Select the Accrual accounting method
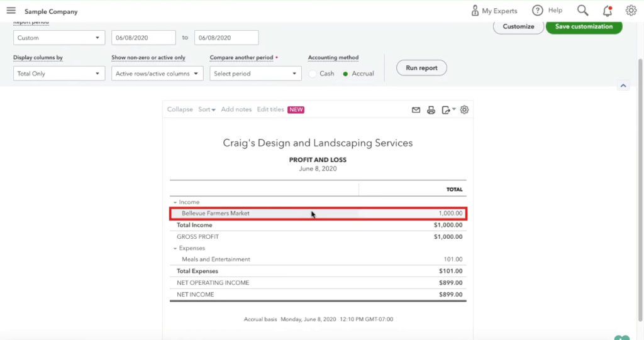Viewport: 644px width, 340px height. pyautogui.click(x=345, y=74)
